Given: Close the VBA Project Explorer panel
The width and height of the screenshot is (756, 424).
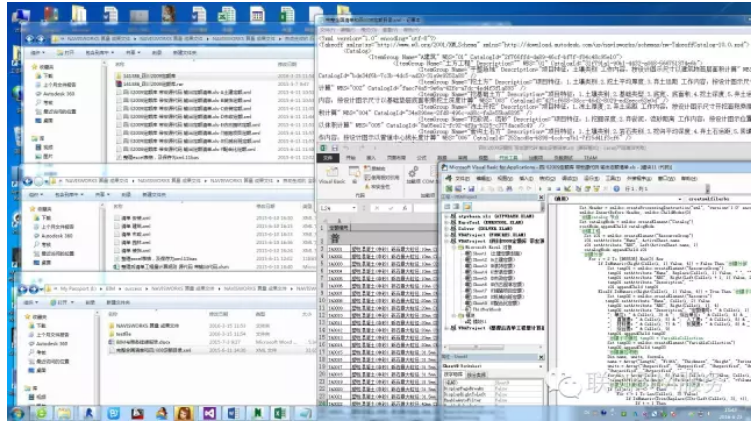Looking at the screenshot, I should (x=541, y=197).
